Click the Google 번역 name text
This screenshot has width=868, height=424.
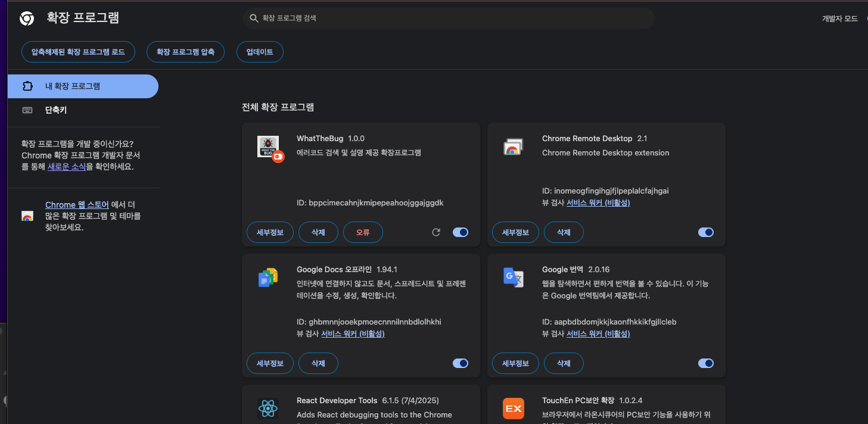pyautogui.click(x=563, y=270)
